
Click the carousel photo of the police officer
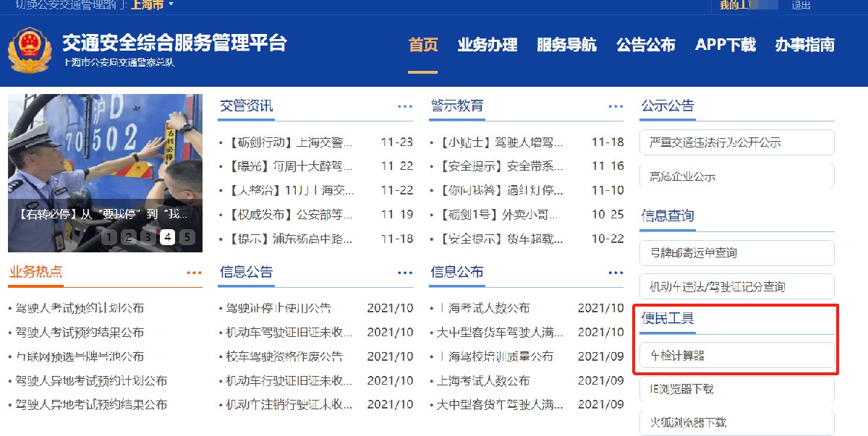click(x=105, y=173)
